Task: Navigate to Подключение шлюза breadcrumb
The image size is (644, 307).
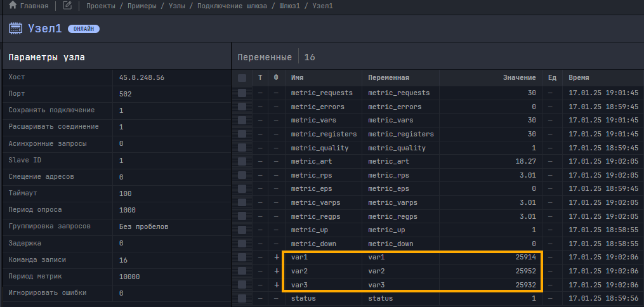Action: point(232,6)
